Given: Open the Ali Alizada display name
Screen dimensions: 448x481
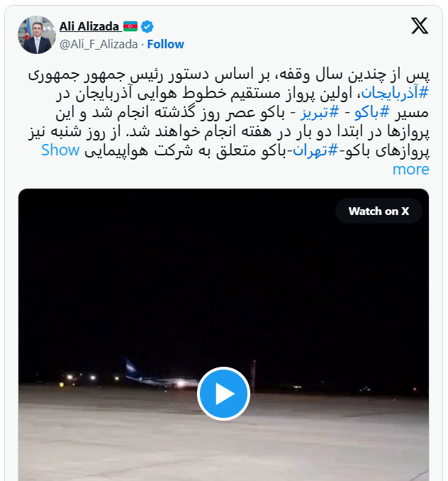Looking at the screenshot, I should (x=89, y=26).
